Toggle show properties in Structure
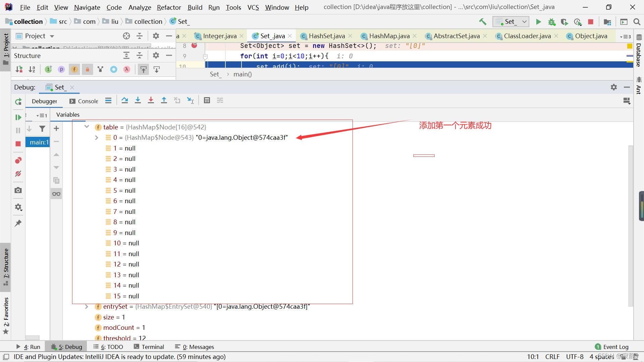This screenshot has height=362, width=644. click(61, 69)
